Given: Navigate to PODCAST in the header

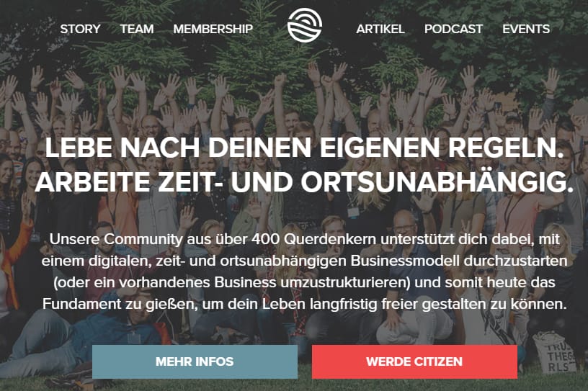Looking at the screenshot, I should [x=453, y=29].
